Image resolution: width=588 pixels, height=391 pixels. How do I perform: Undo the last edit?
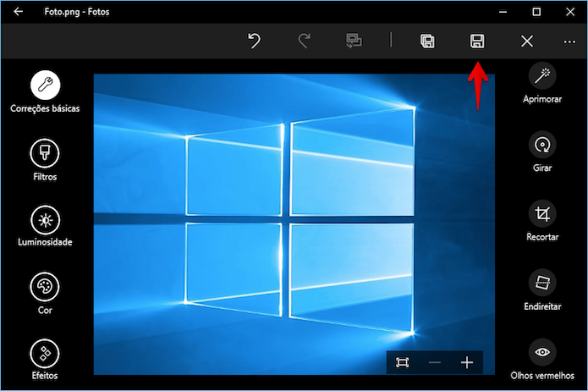(x=255, y=41)
